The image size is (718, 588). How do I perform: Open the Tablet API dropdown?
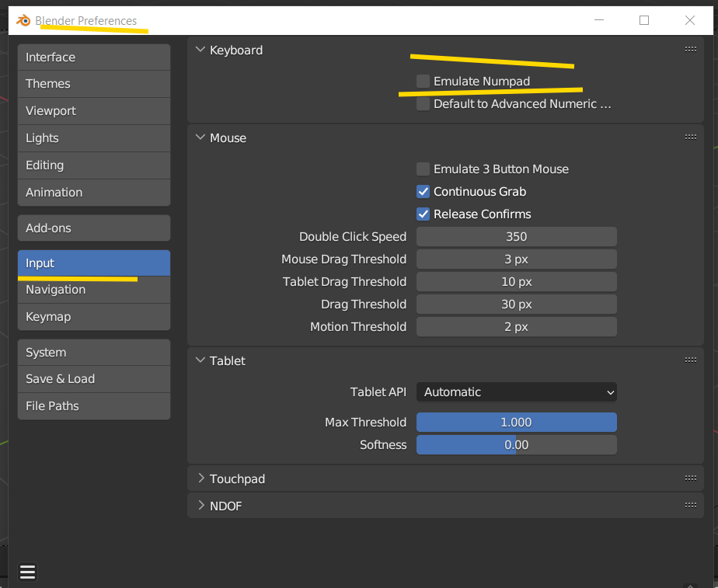516,392
